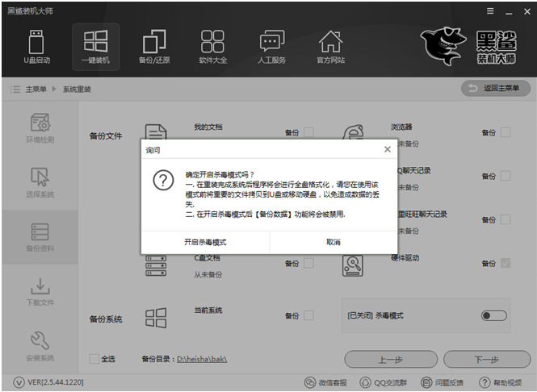This screenshot has width=537, height=392.
Task: Select the 一键装机 toolbar icon
Action: pyautogui.click(x=95, y=47)
